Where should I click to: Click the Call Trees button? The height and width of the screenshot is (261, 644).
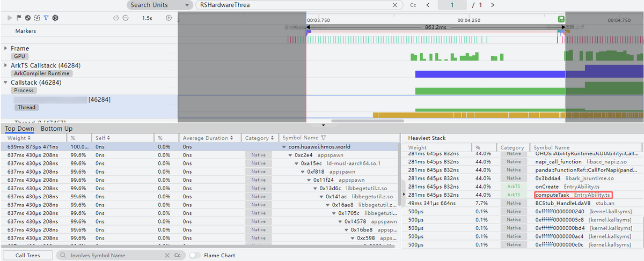point(28,256)
